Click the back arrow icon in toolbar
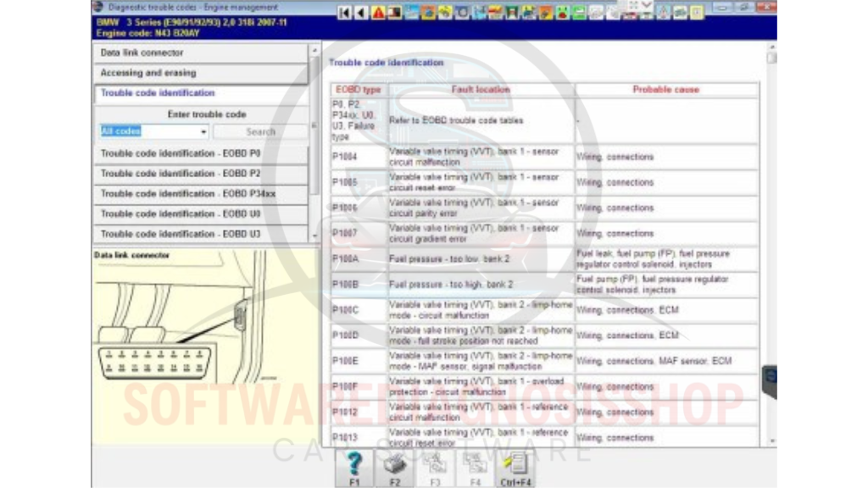The image size is (868, 488). click(360, 13)
